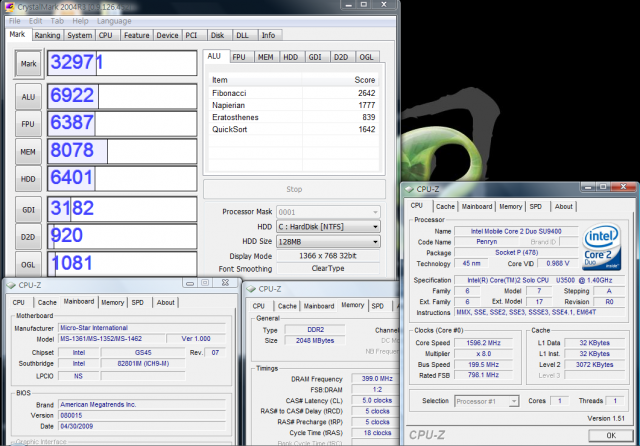Open the Language menu in CrystalMark
The width and height of the screenshot is (640, 446).
click(x=114, y=21)
